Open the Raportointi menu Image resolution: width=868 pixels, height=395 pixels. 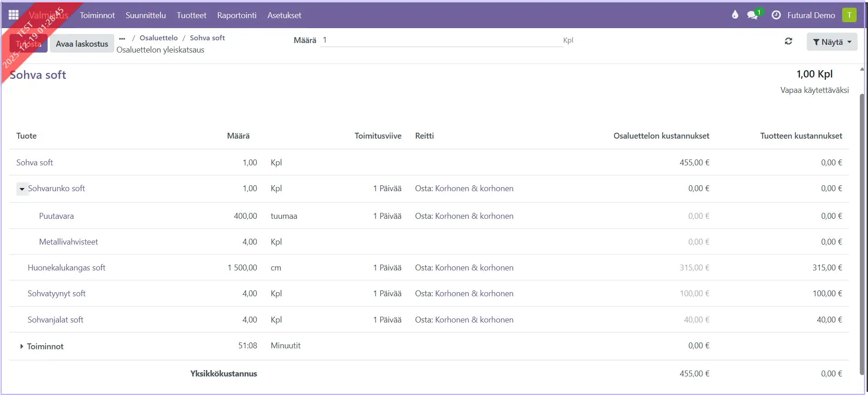coord(236,15)
